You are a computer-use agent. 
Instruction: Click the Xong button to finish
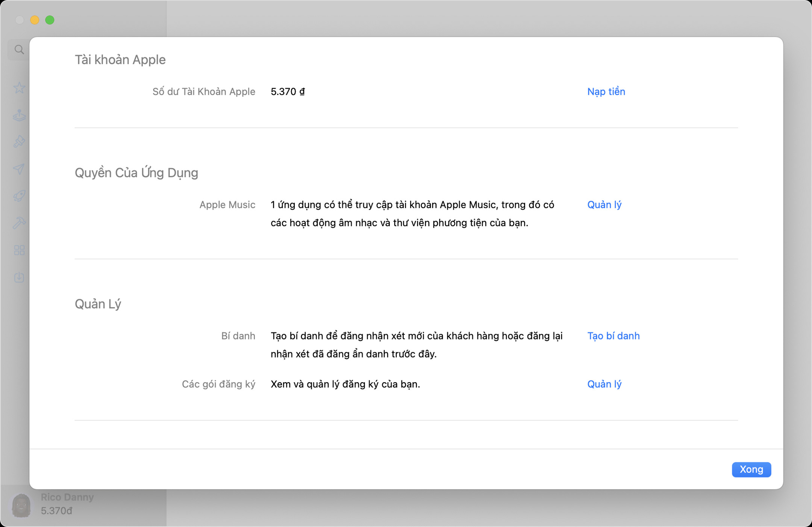[751, 469]
